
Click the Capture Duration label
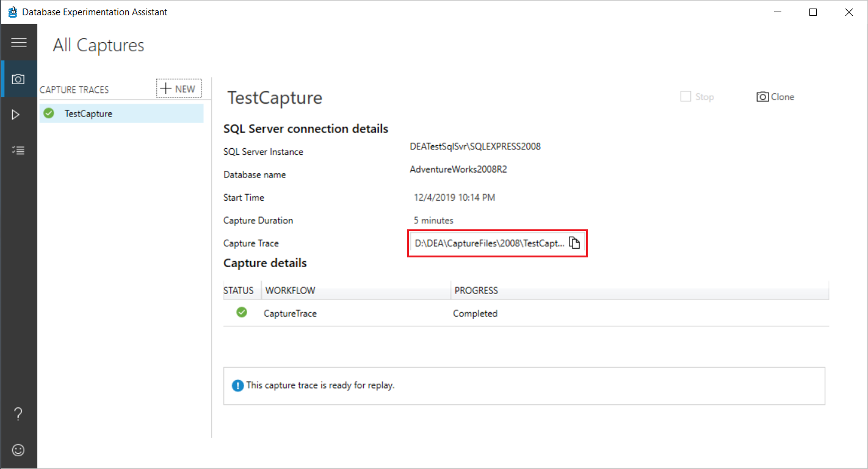258,220
